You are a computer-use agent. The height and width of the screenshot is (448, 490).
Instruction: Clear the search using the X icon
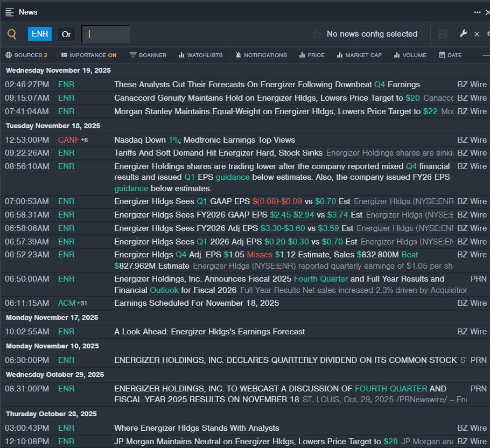(x=477, y=34)
